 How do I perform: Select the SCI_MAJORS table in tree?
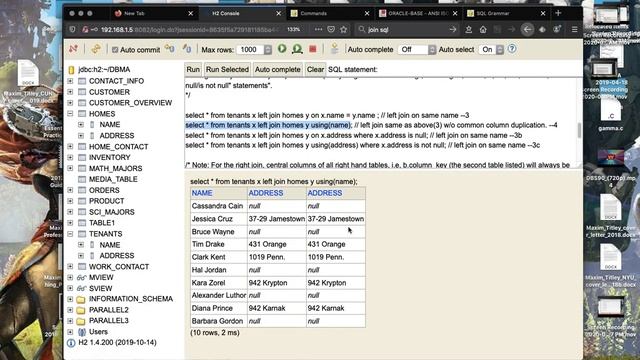(112, 212)
